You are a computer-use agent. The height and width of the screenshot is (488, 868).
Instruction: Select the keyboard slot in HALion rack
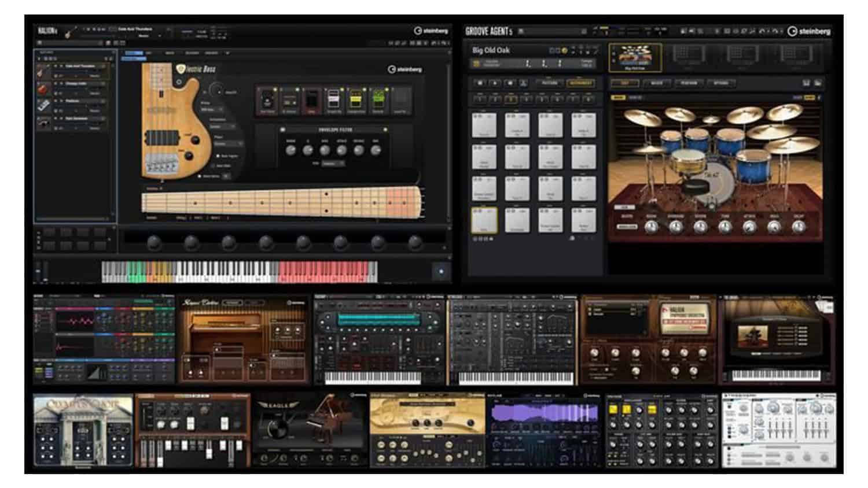point(74,106)
